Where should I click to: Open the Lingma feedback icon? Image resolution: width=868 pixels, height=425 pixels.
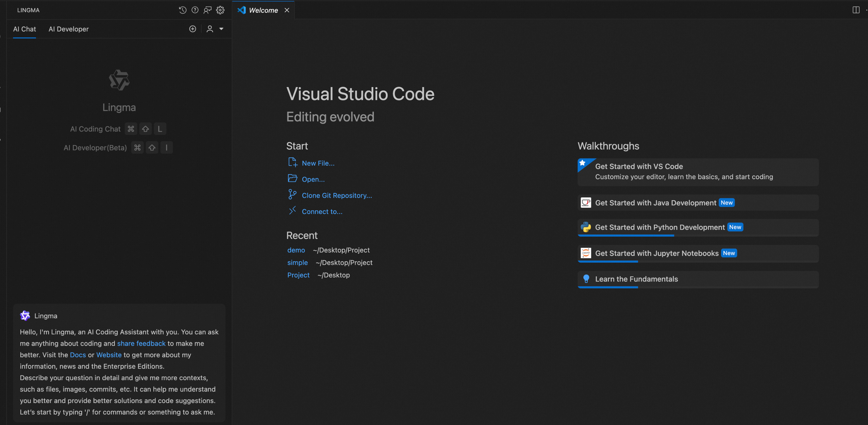point(207,10)
